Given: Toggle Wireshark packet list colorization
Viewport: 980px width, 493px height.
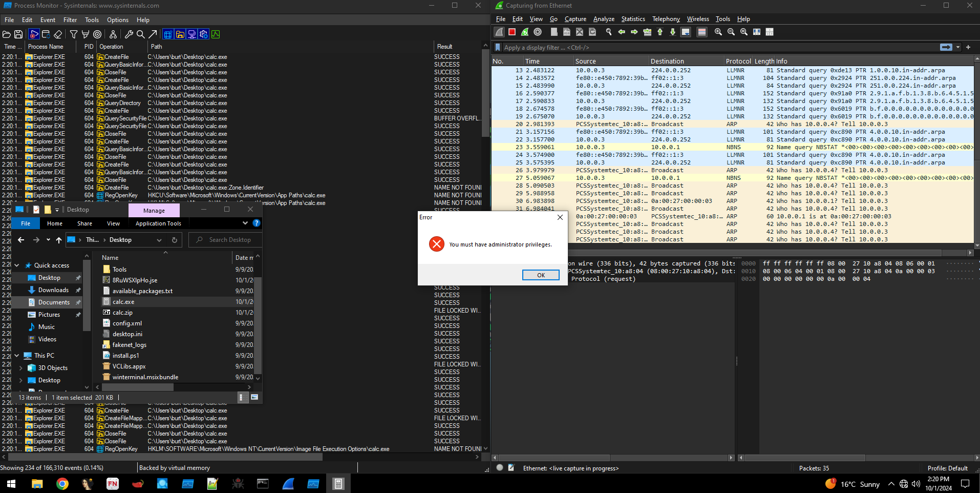Looking at the screenshot, I should [702, 32].
